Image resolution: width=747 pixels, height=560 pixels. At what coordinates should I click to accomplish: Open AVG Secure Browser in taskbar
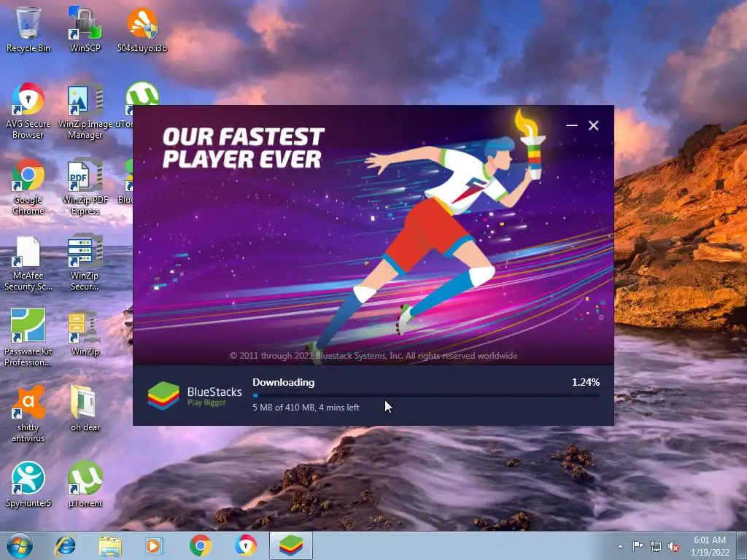[245, 545]
